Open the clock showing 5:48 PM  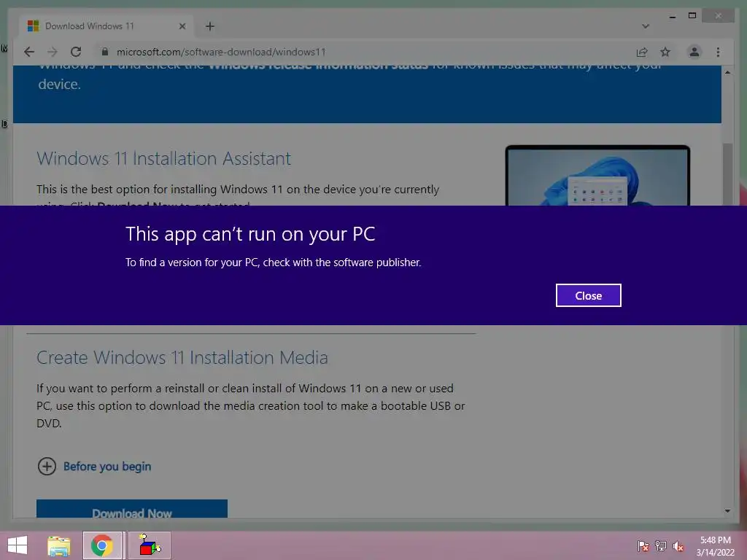(715, 545)
